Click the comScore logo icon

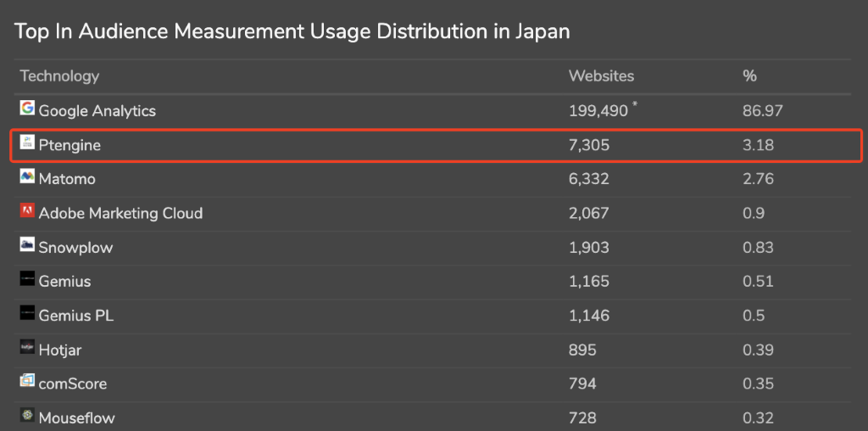click(27, 382)
